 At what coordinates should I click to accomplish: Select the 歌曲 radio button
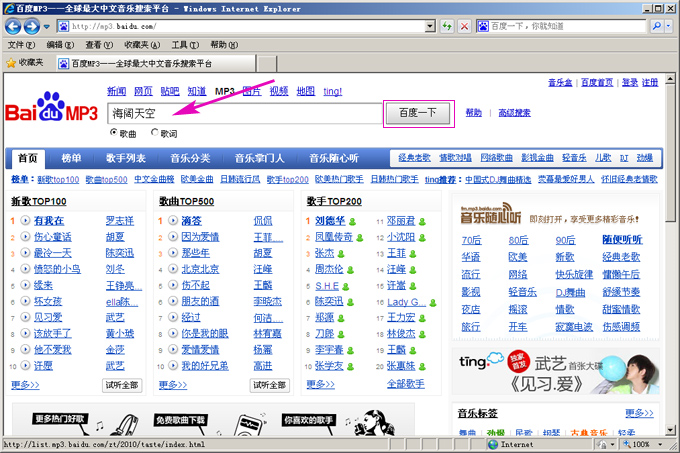pos(114,132)
